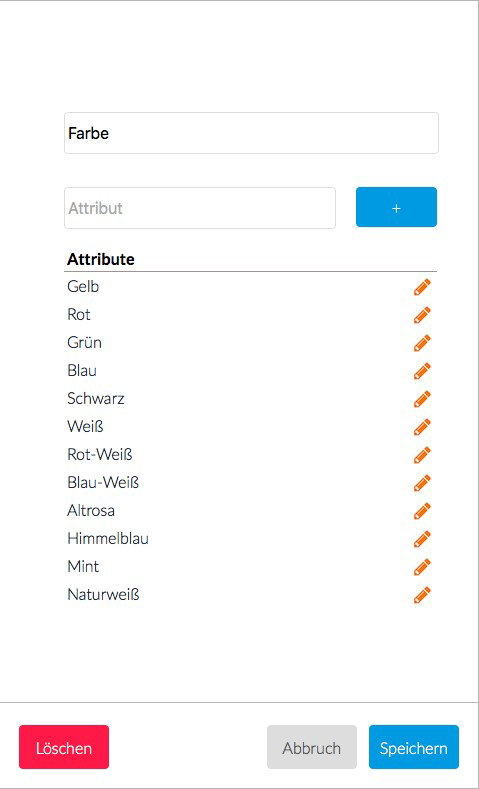The height and width of the screenshot is (789, 479).
Task: Save changes with Speichern
Action: coord(414,747)
